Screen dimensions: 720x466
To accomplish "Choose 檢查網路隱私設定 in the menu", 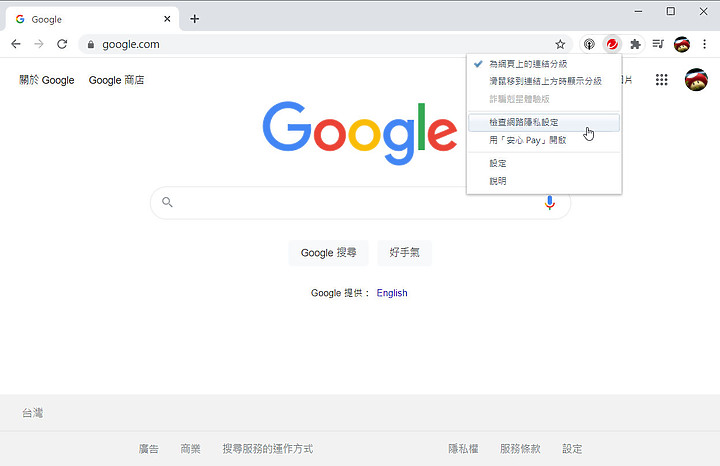I will (x=544, y=123).
